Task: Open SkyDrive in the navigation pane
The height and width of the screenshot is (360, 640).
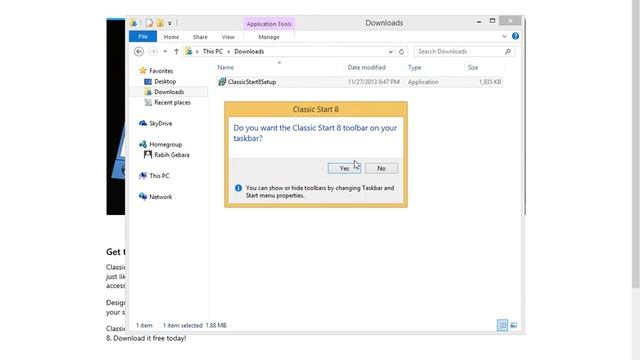Action: click(160, 124)
